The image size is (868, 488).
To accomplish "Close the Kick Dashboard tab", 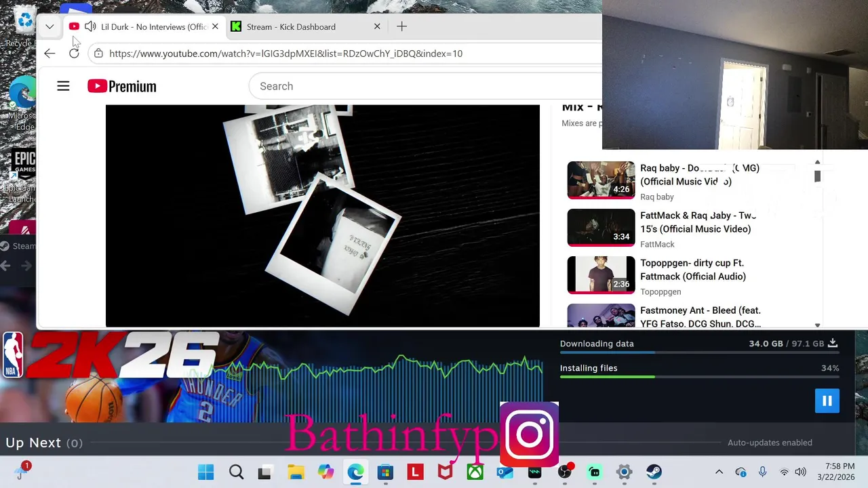I will [x=377, y=26].
